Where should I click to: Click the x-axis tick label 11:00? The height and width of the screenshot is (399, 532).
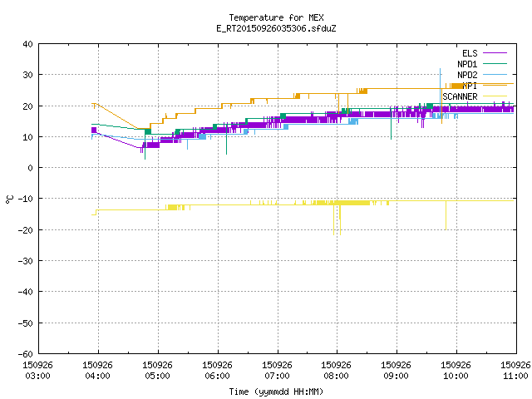click(x=515, y=376)
